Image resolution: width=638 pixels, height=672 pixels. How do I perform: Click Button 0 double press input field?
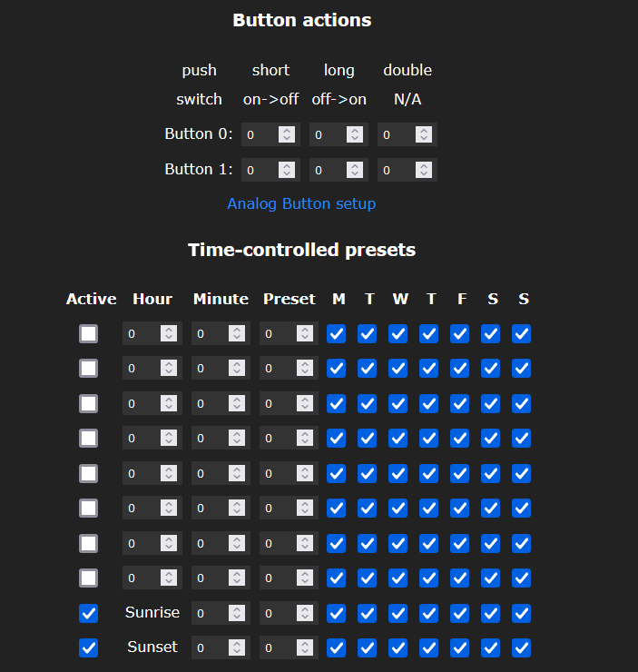(407, 134)
